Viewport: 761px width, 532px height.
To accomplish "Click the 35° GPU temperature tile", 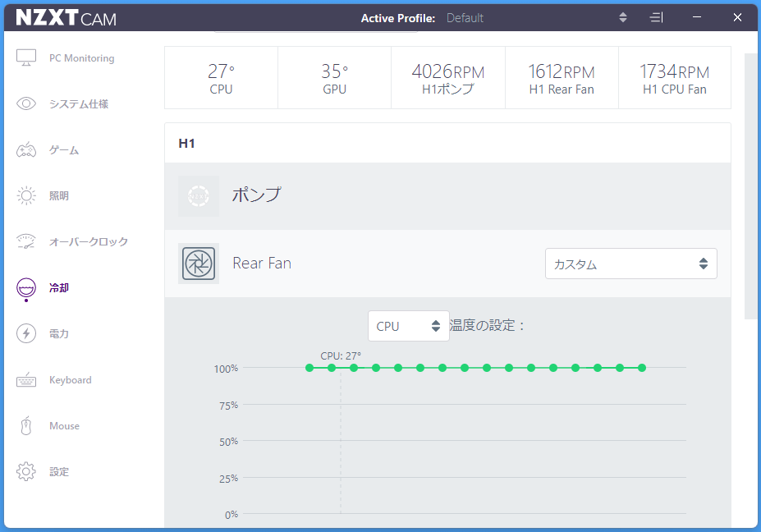I will coord(334,78).
